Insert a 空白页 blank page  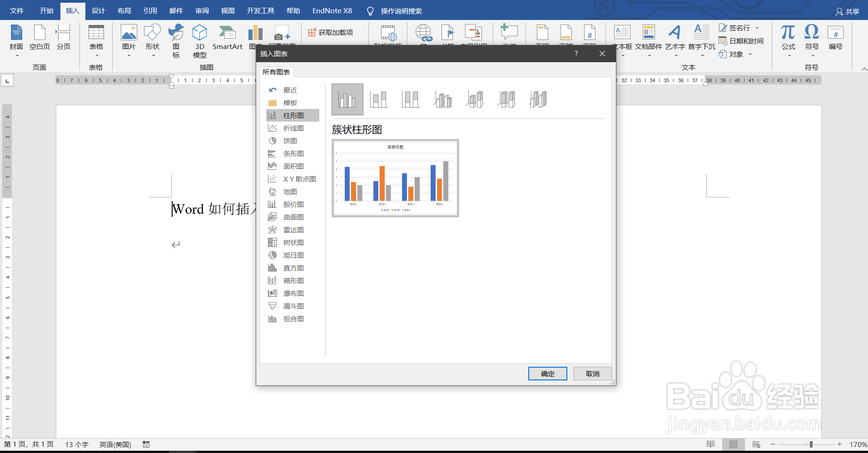(40, 37)
